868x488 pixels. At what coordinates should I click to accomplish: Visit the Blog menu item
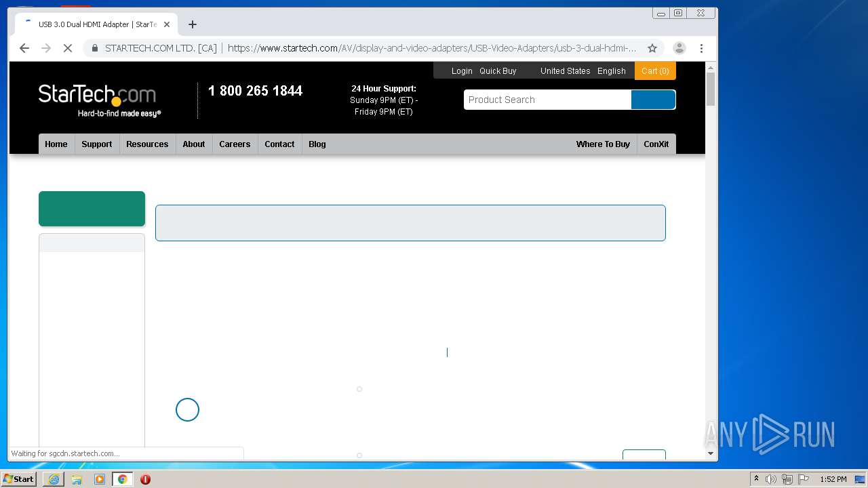pos(317,144)
